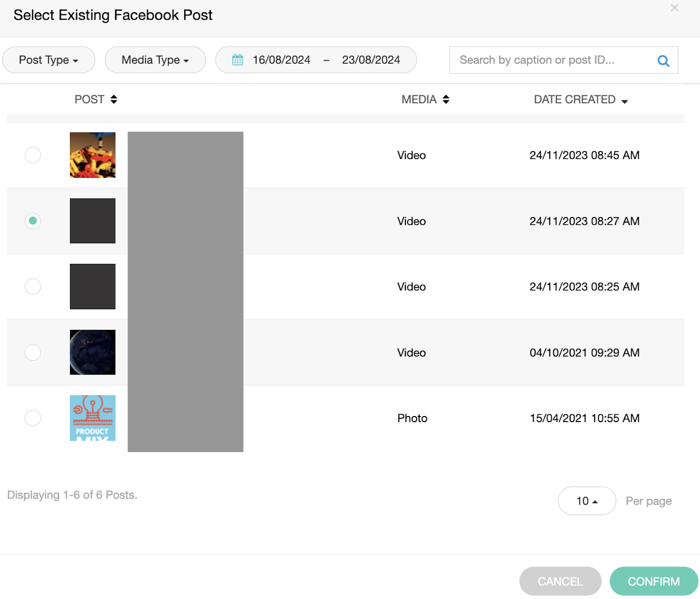The height and width of the screenshot is (599, 700).
Task: Click the calendar icon in date range
Action: (x=238, y=60)
